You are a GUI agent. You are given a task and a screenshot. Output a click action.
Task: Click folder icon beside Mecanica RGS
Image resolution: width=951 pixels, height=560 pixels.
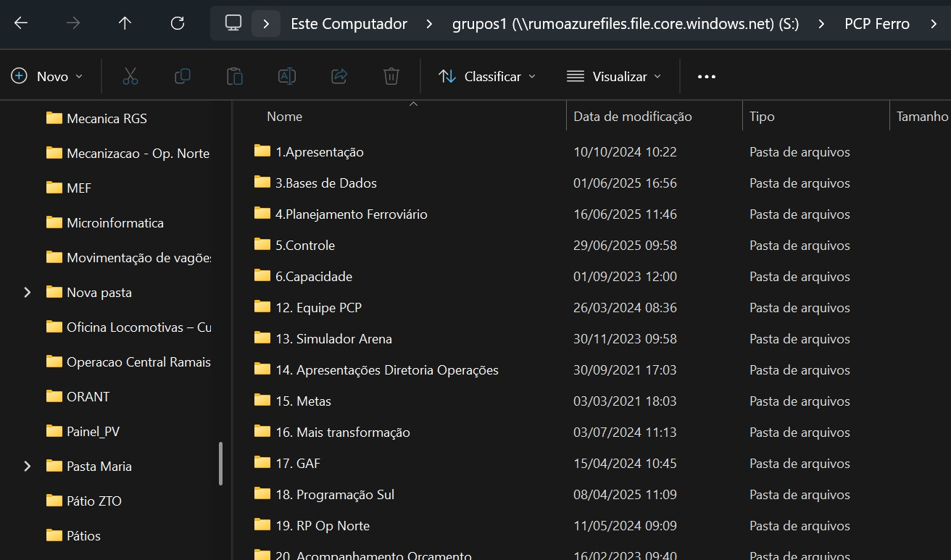pyautogui.click(x=54, y=118)
